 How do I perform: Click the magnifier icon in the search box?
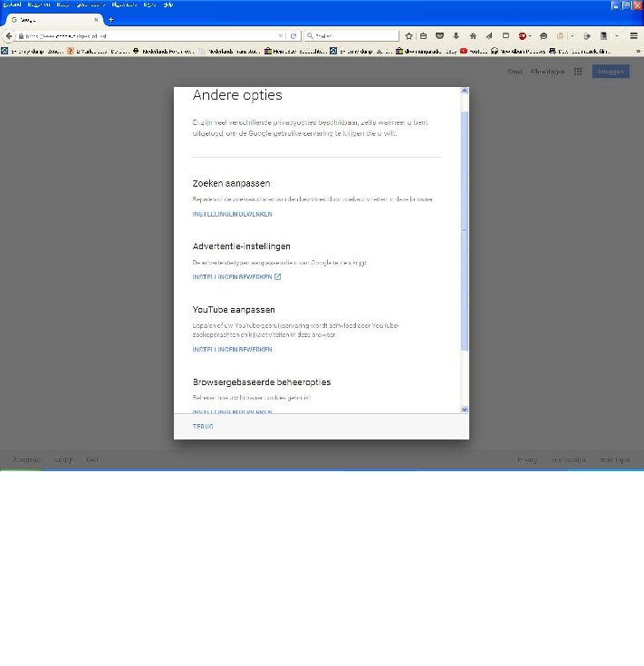(x=310, y=36)
